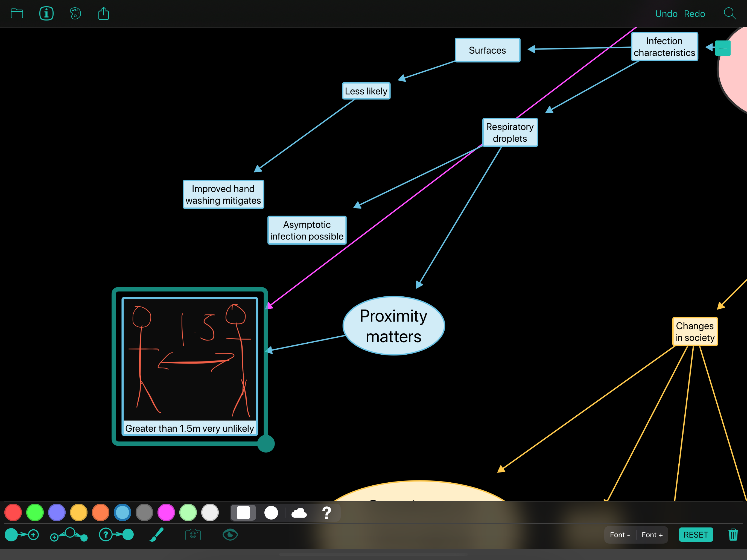The image size is (747, 560).
Task: Select the paintbrush drawing tool
Action: pyautogui.click(x=156, y=535)
